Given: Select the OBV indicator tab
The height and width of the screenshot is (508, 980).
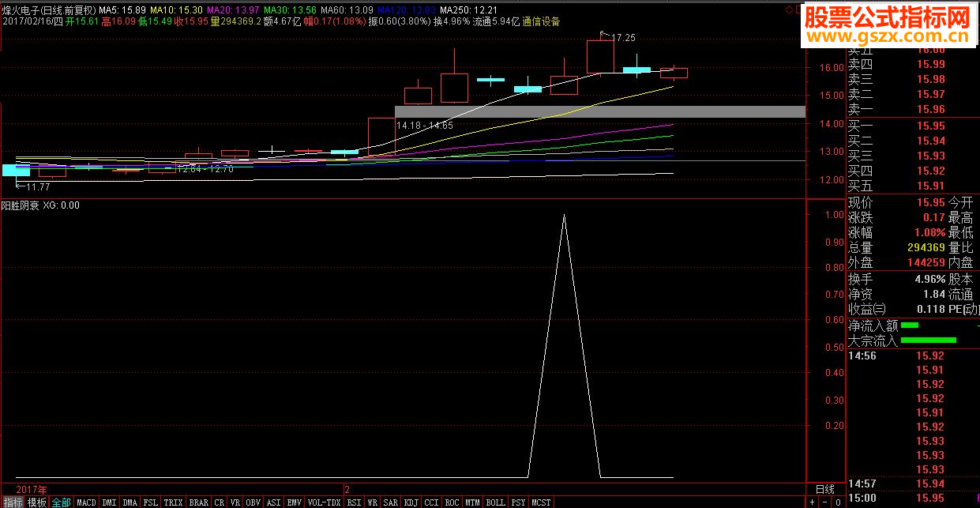Looking at the screenshot, I should tap(253, 502).
